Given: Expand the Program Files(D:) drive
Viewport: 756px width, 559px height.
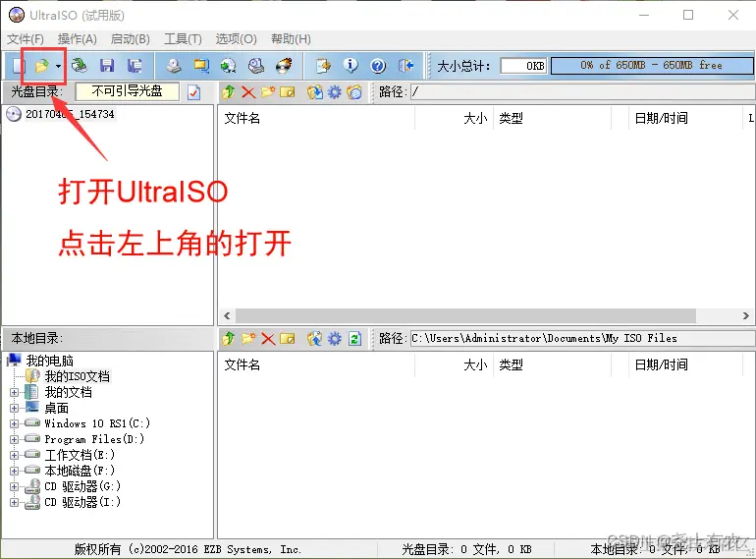Looking at the screenshot, I should tap(14, 439).
